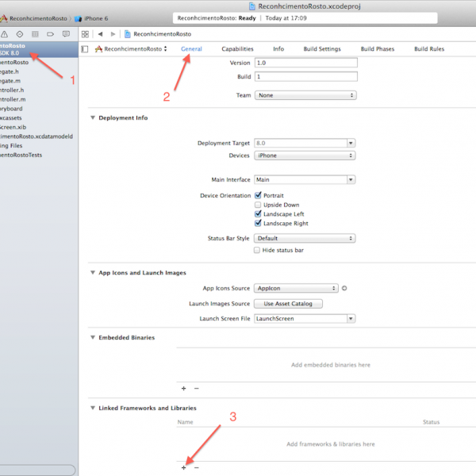Click the Build number field

[x=306, y=76]
